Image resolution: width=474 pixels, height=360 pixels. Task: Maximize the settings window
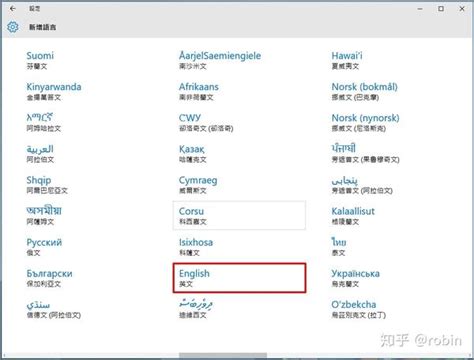pos(441,9)
